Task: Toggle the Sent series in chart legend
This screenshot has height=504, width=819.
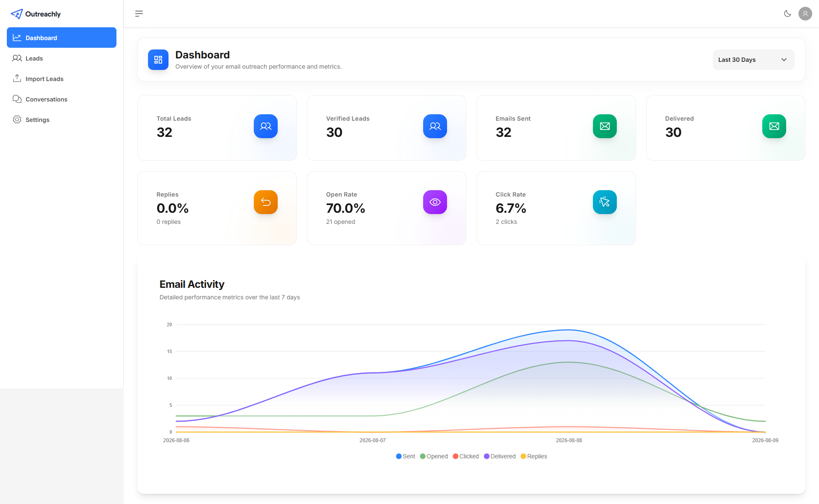Action: point(405,456)
